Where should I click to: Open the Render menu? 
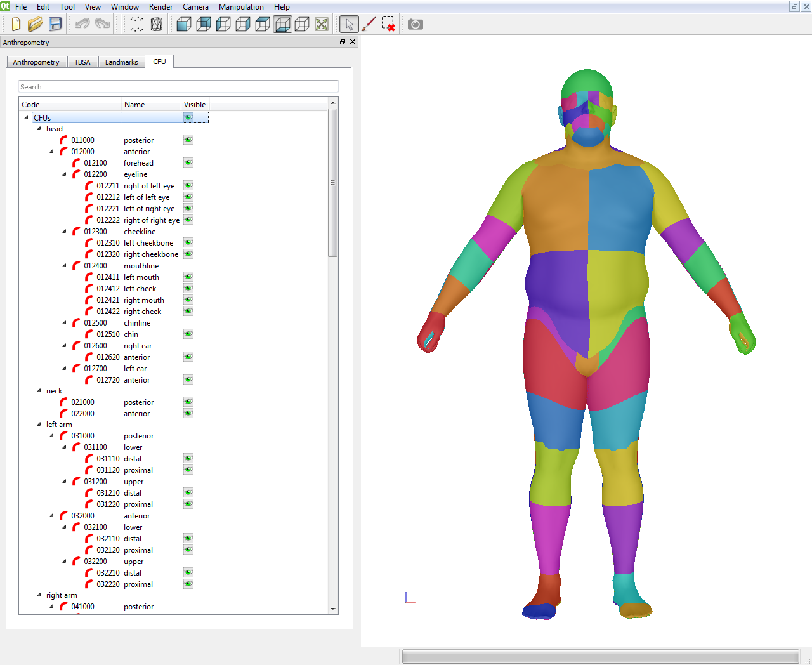160,7
